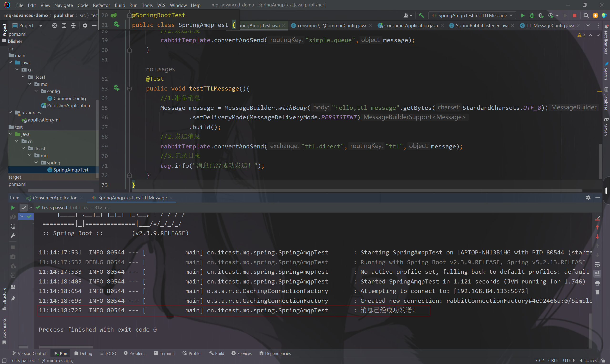Open the run configuration dropdown SpringAmqpTest.testTTLMessage
This screenshot has height=364, width=610.
point(472,15)
